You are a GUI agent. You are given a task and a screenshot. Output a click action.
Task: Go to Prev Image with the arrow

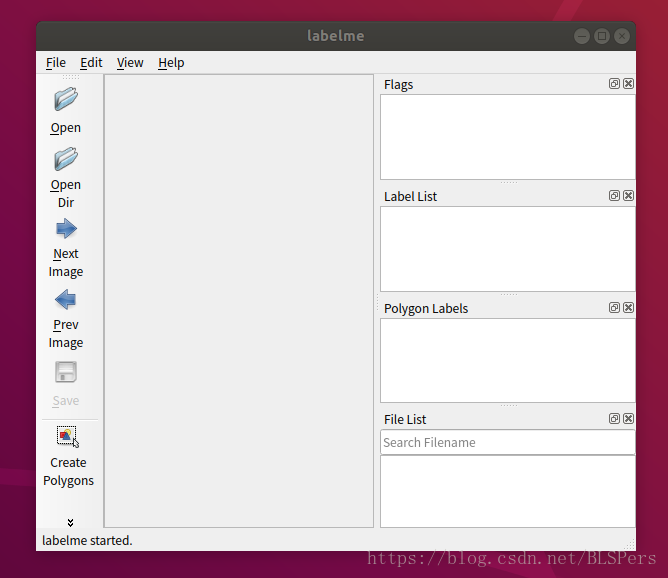tap(66, 299)
